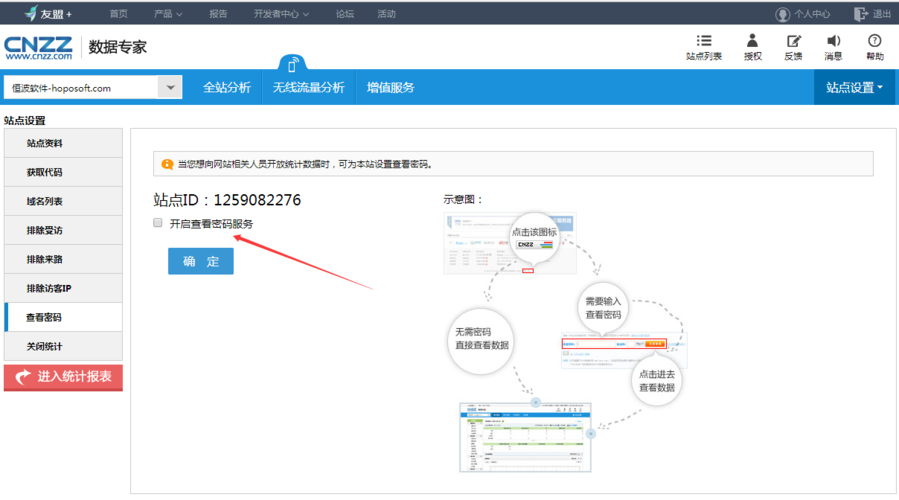
Task: Open the 消息 messages speaker icon
Action: (833, 41)
